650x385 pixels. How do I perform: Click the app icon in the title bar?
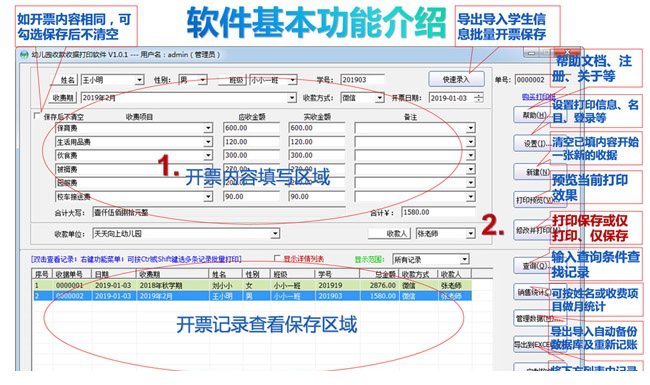24,55
